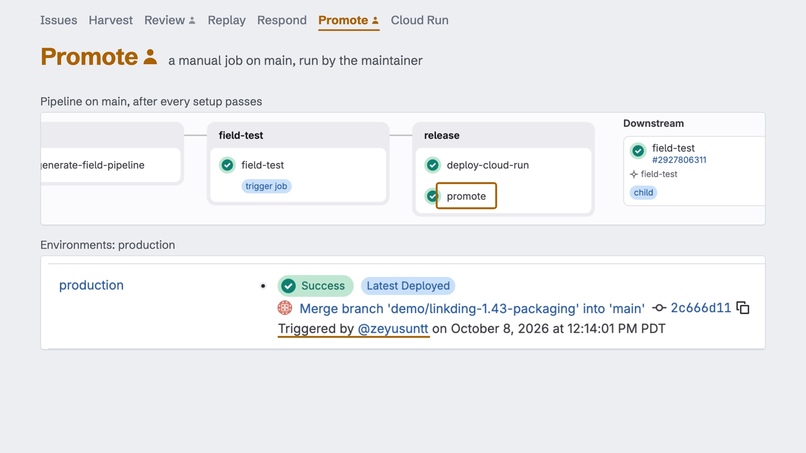Screen dimensions: 806x453
Task: Click the 'Environments: production' label
Action: pos(107,245)
